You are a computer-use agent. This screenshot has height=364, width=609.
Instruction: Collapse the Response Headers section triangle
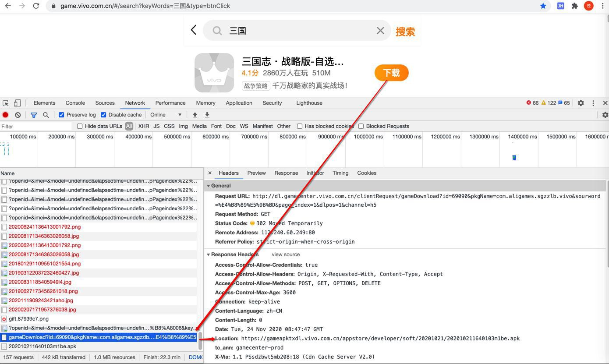point(208,254)
